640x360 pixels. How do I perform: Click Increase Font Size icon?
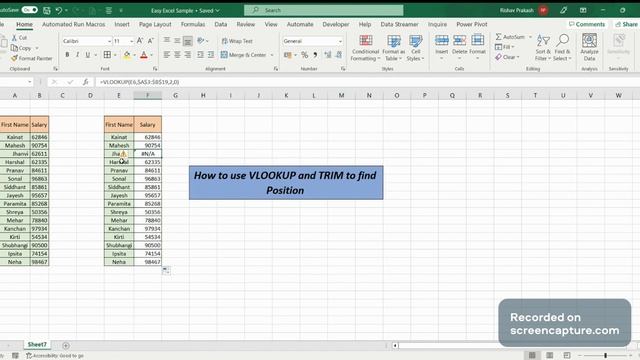140,41
